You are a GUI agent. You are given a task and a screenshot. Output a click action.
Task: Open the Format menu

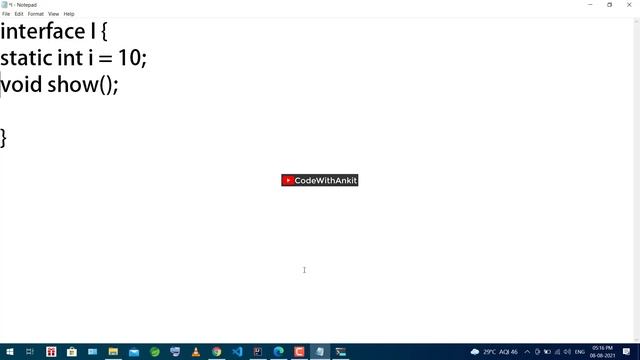(x=36, y=14)
